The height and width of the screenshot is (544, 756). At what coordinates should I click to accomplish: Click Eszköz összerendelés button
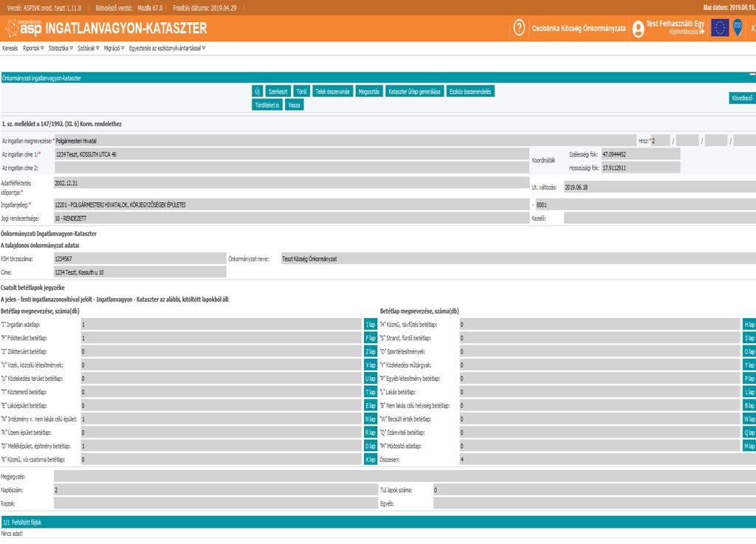[470, 92]
